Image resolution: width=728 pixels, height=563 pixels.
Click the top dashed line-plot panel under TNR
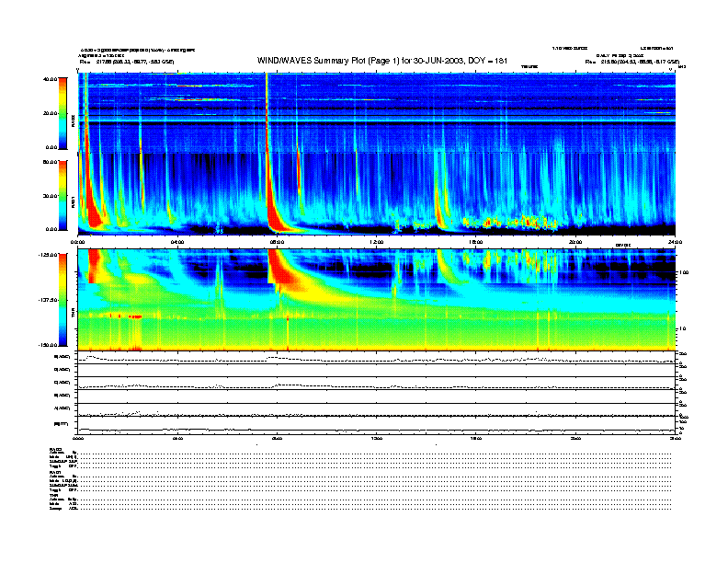coord(376,358)
